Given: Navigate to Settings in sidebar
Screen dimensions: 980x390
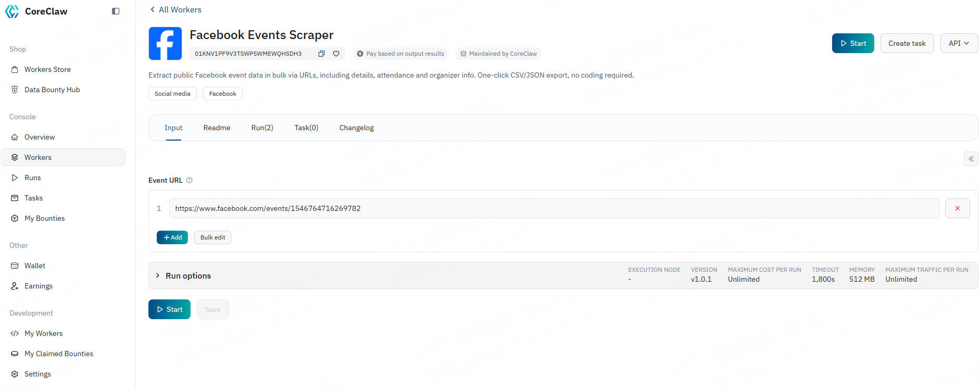Looking at the screenshot, I should pos(37,374).
